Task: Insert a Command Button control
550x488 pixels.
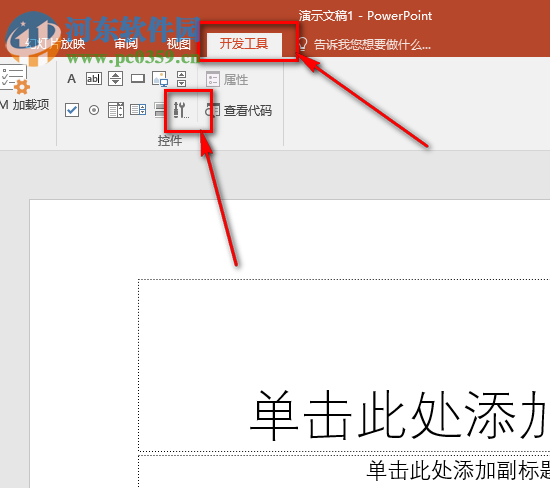Action: pyautogui.click(x=138, y=79)
